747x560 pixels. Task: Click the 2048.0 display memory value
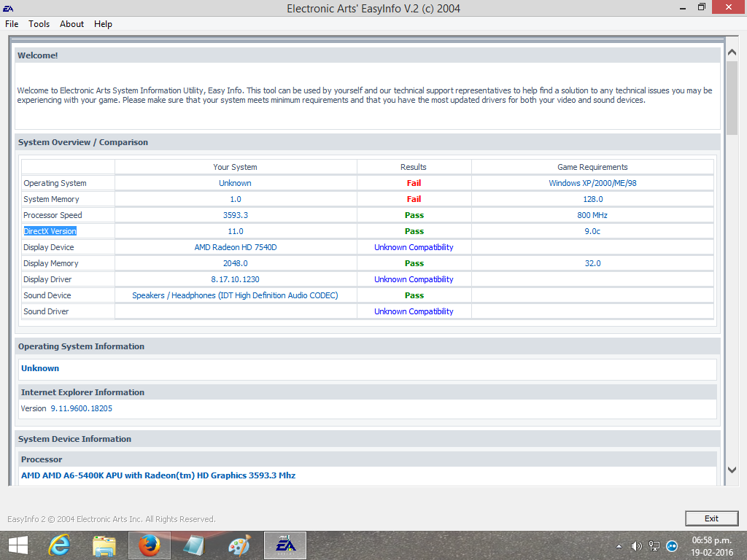click(236, 263)
